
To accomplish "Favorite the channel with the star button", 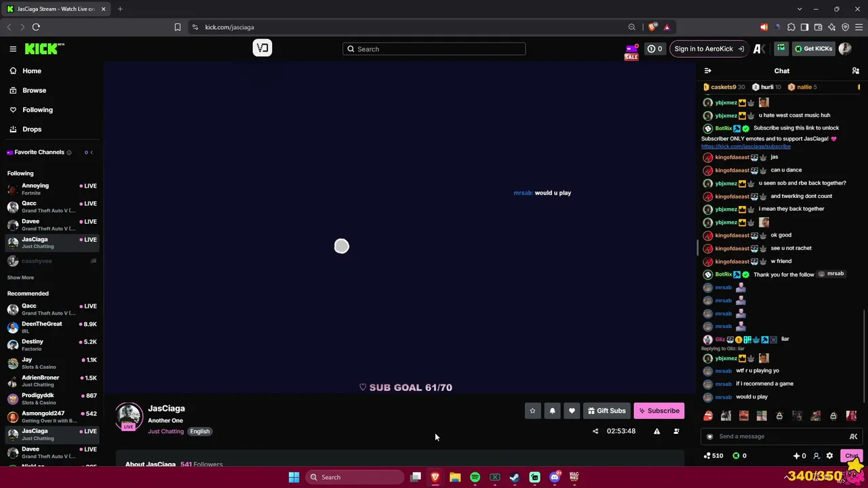I will pos(532,411).
